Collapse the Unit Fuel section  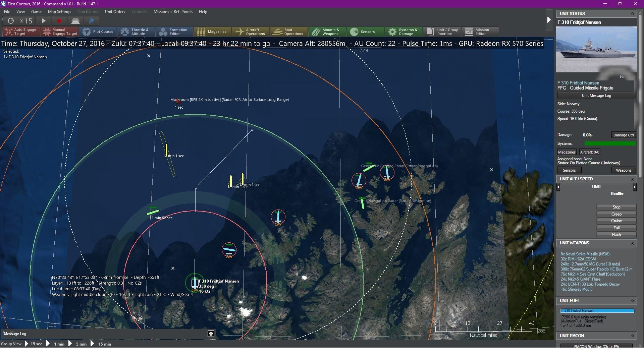632,301
